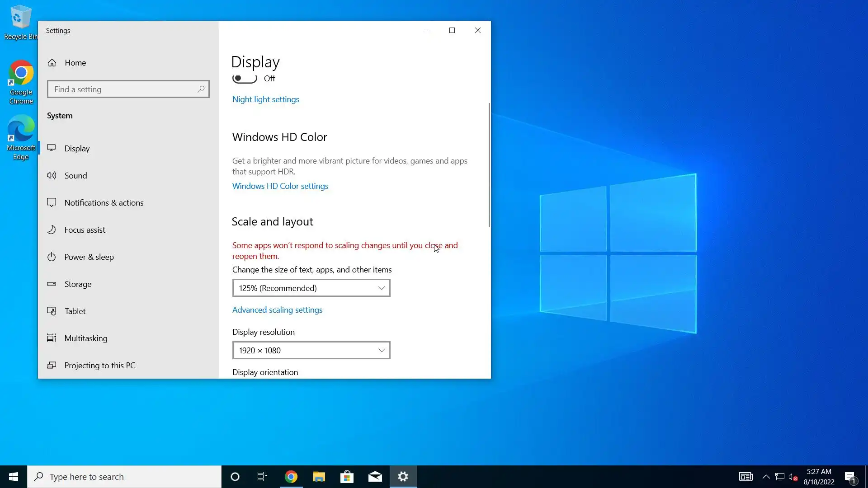The height and width of the screenshot is (488, 868).
Task: Click the Power & sleep icon
Action: 52,257
